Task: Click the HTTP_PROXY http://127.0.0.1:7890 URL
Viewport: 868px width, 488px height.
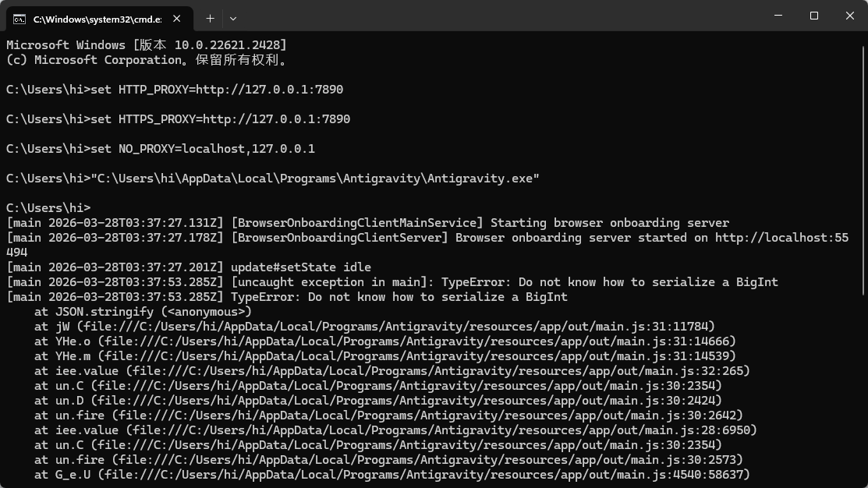Action: point(269,90)
